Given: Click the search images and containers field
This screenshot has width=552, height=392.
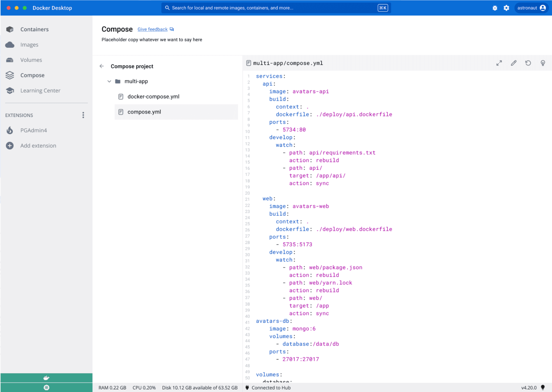Looking at the screenshot, I should point(270,8).
